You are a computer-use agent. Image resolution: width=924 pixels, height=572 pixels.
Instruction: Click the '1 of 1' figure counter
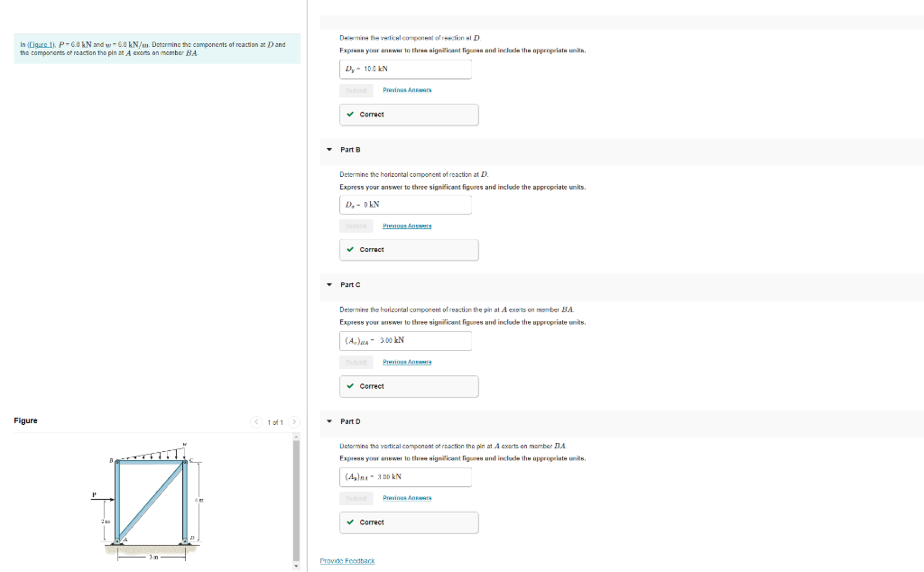(x=275, y=422)
